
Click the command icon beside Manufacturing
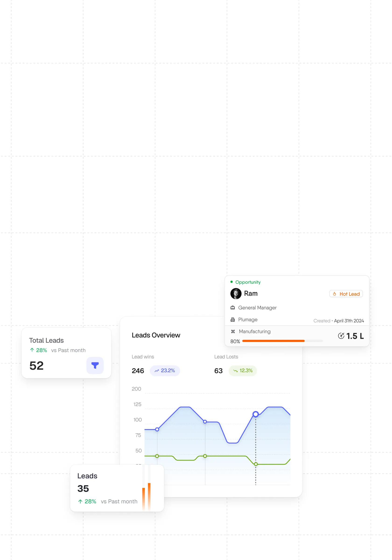click(x=233, y=331)
